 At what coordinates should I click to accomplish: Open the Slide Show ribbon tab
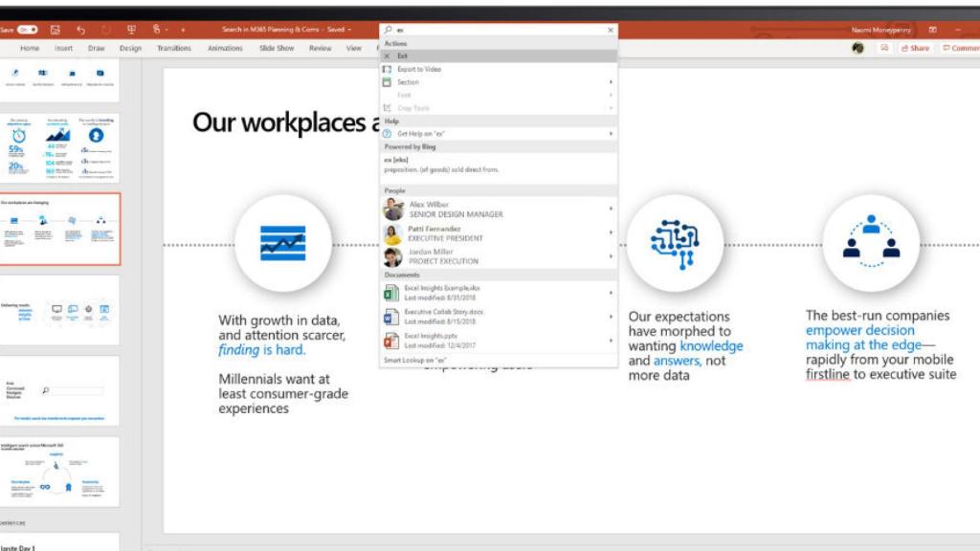pyautogui.click(x=276, y=46)
